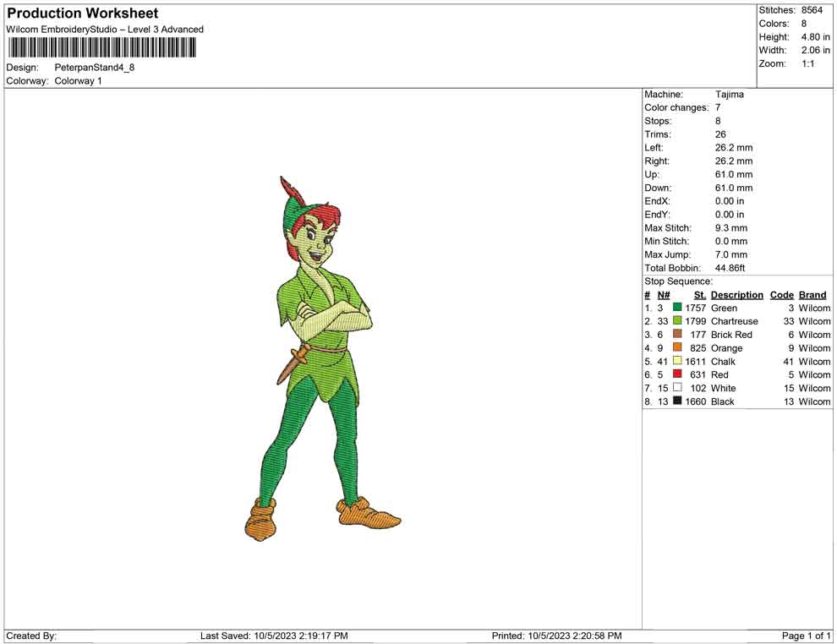Click stitch count '1757' in Green row
This screenshot has height=644, width=837.
tap(696, 308)
